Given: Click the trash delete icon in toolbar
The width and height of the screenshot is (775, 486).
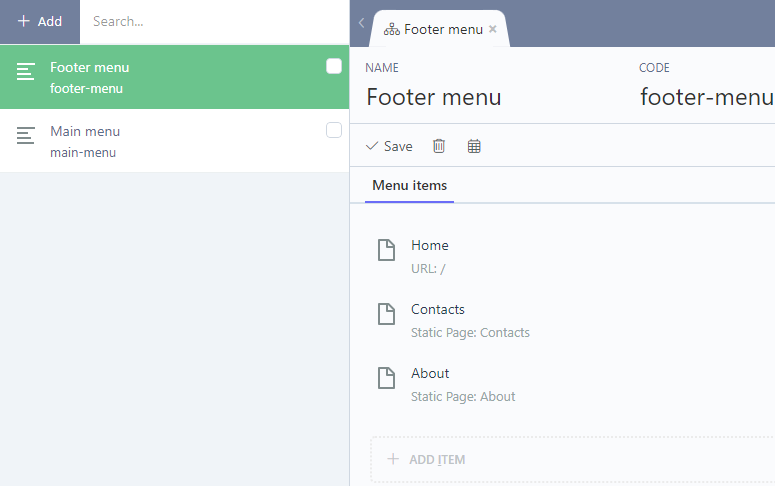Looking at the screenshot, I should click(x=439, y=146).
